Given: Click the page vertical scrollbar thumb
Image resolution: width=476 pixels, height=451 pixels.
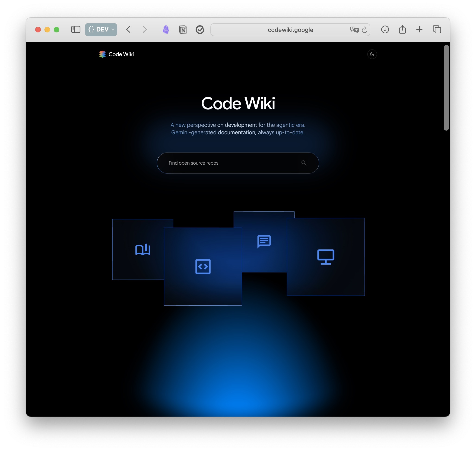Looking at the screenshot, I should (446, 88).
